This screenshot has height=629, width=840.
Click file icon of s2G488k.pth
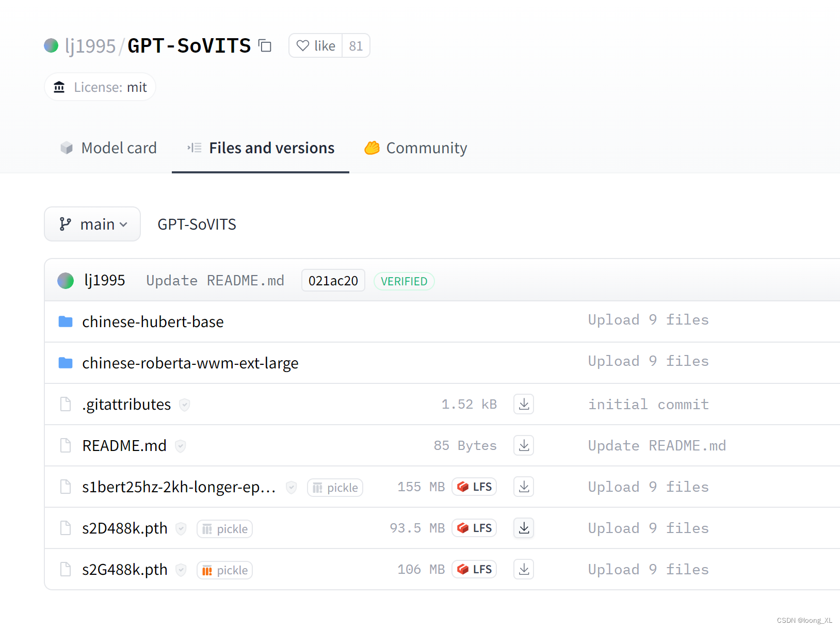point(66,569)
